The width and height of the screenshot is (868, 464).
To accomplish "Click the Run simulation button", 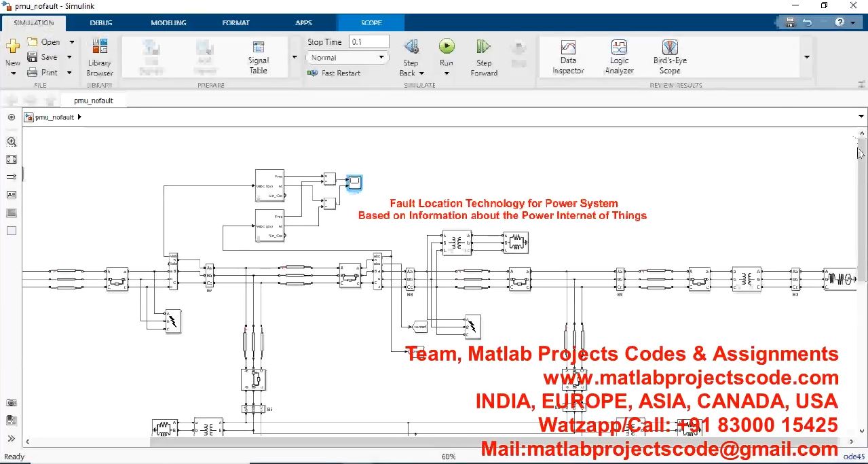I will coord(446,47).
